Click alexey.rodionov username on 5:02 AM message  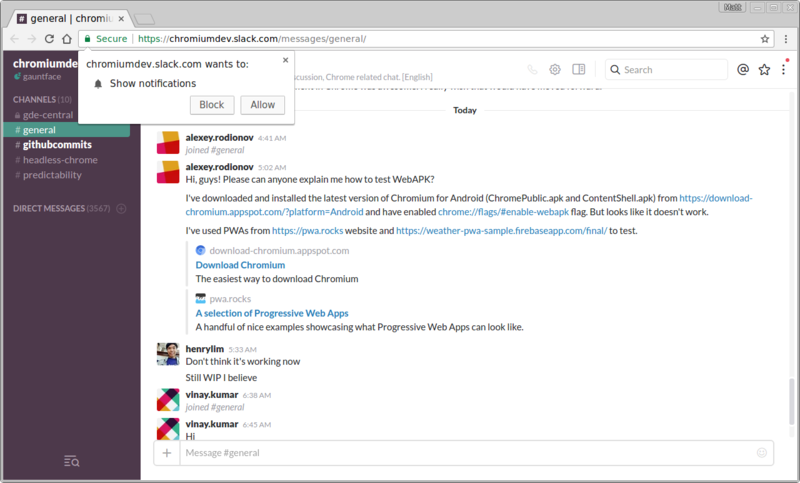coord(219,167)
